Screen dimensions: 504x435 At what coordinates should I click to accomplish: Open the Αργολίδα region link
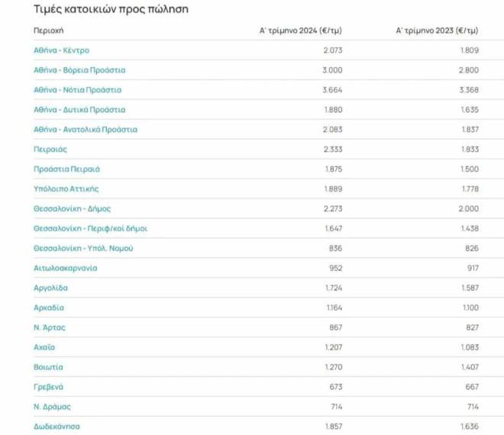click(50, 288)
